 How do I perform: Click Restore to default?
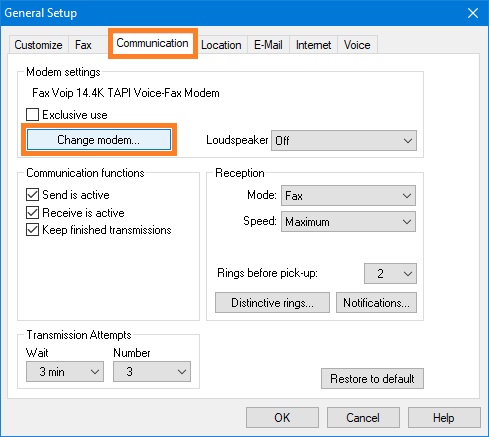coord(372,379)
